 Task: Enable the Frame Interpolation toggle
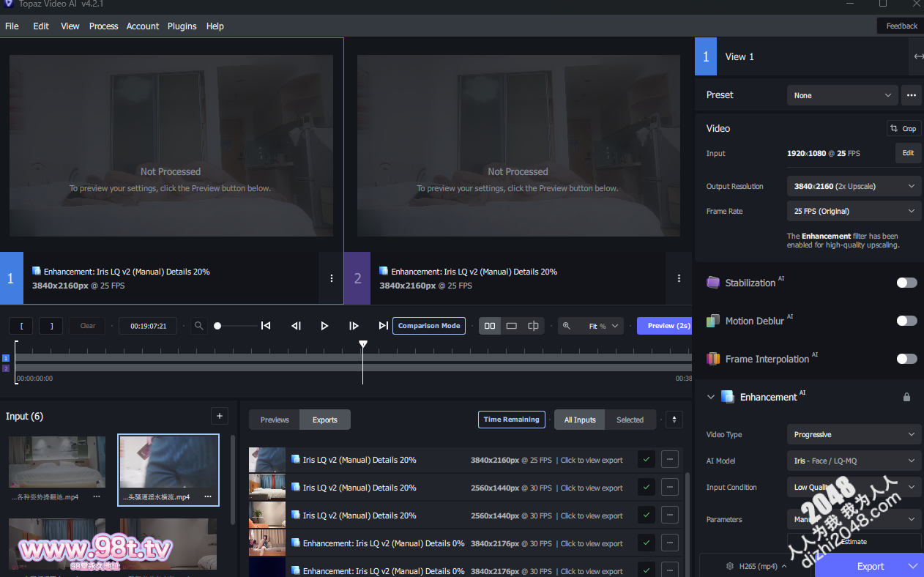click(906, 359)
